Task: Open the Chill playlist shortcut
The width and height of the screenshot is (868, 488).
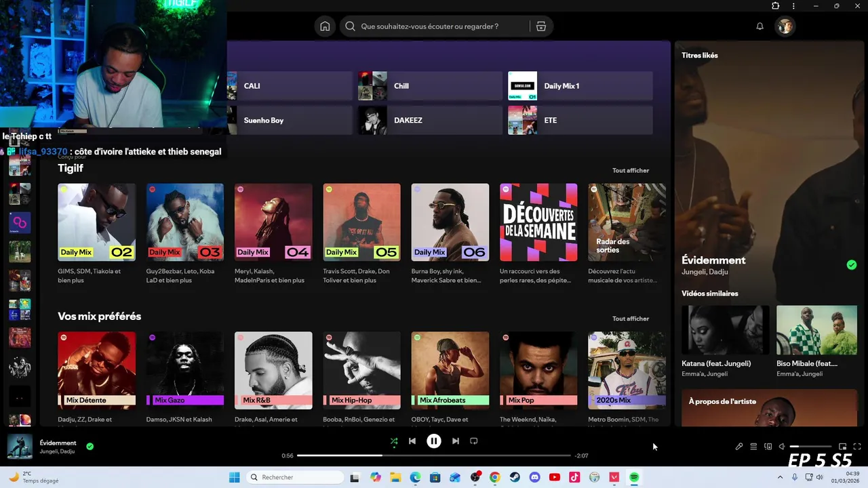Action: 431,86
